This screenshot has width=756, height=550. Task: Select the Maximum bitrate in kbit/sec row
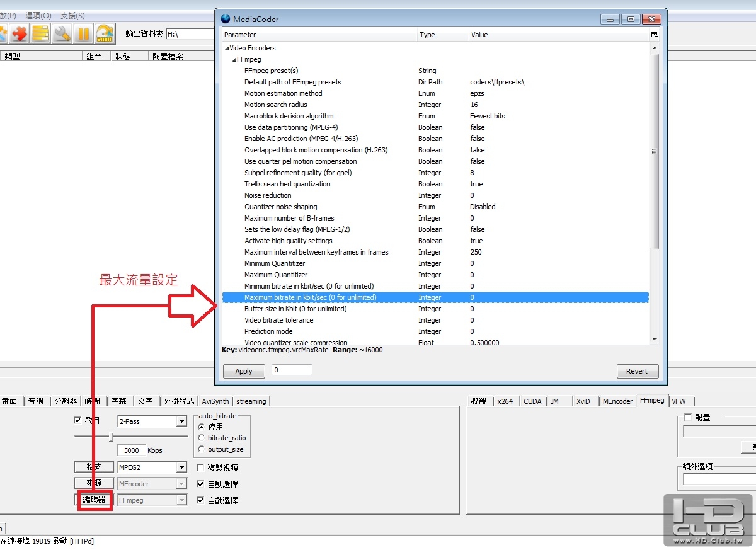[435, 297]
